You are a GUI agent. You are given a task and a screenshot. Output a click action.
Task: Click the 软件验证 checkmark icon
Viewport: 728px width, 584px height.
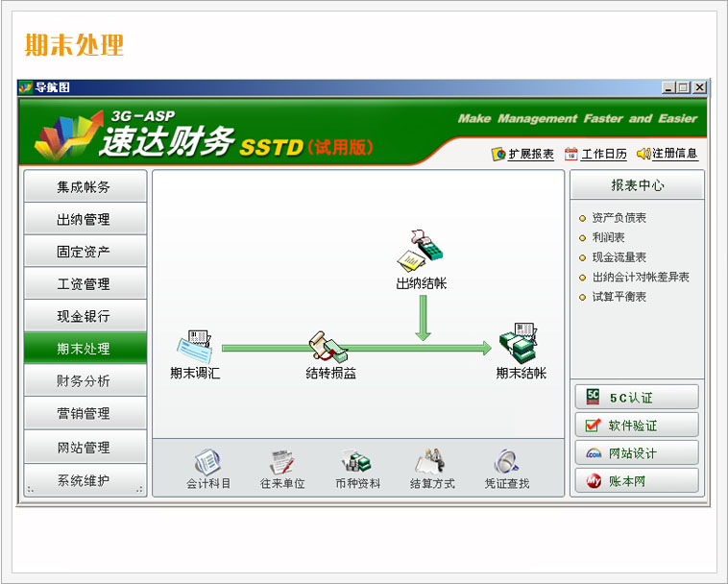(x=593, y=425)
